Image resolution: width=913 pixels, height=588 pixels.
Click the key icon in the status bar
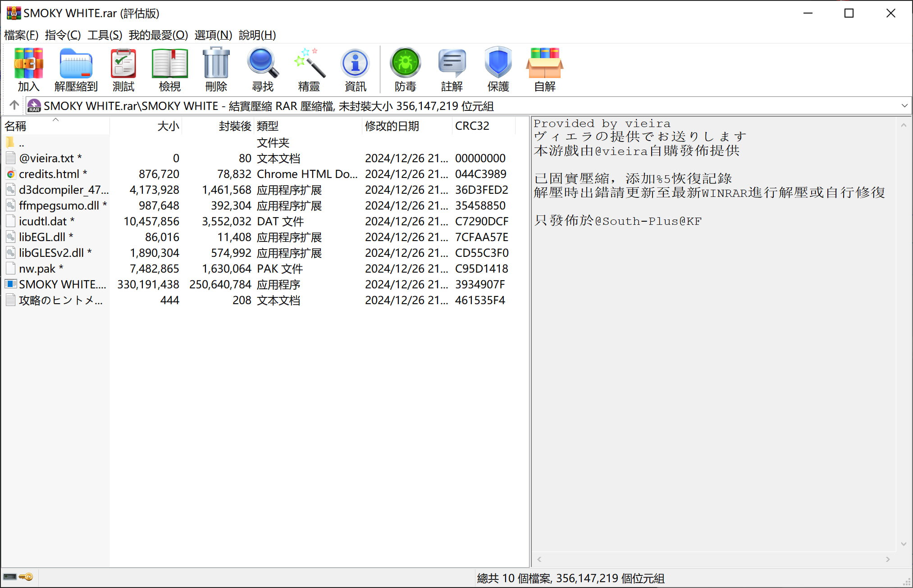click(x=26, y=577)
